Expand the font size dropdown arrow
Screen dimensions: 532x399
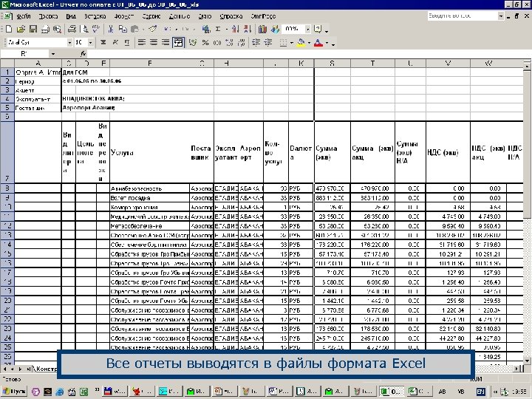pos(91,42)
